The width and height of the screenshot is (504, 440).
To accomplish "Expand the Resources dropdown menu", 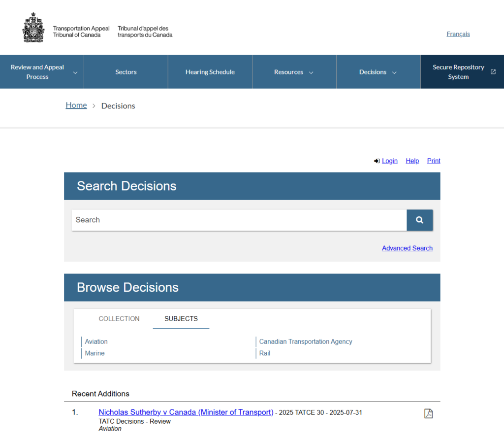I will [294, 72].
